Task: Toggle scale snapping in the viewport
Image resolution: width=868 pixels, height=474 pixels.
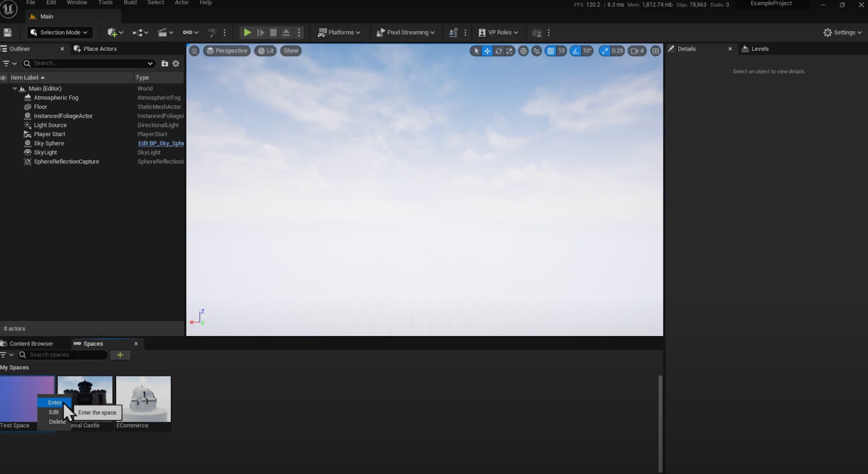Action: pyautogui.click(x=604, y=51)
